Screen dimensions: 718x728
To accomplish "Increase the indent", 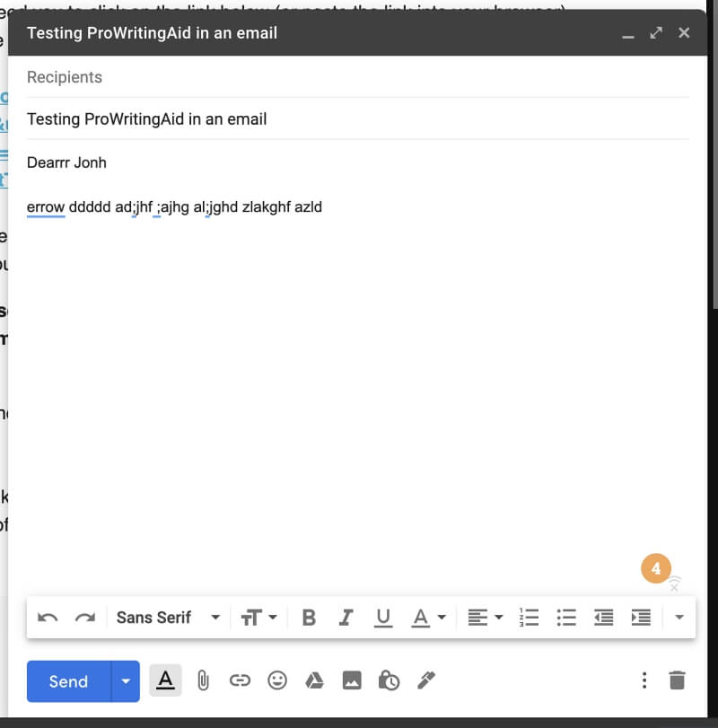I will tap(641, 618).
